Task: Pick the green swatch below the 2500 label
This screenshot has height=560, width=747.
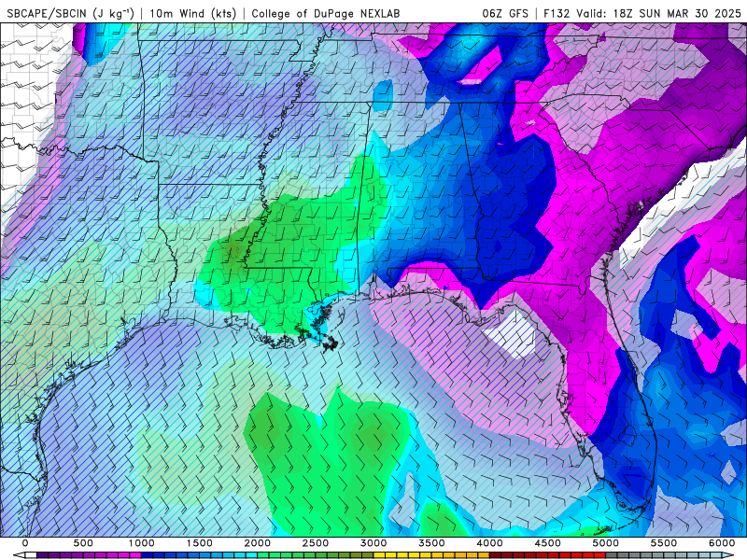Action: point(321,555)
